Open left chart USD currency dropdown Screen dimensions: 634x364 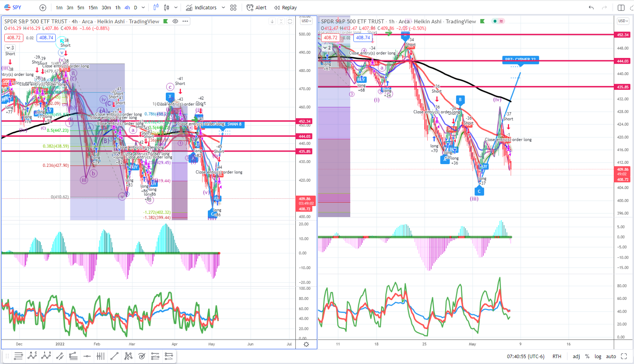pos(306,21)
